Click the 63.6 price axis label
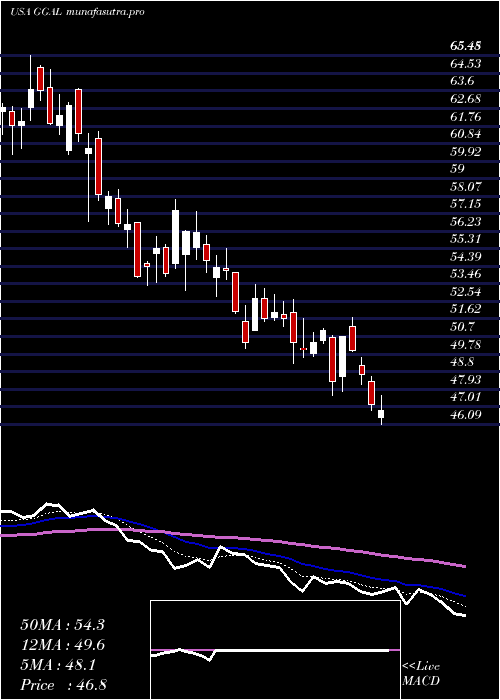This screenshot has width=500, height=700. tap(462, 81)
